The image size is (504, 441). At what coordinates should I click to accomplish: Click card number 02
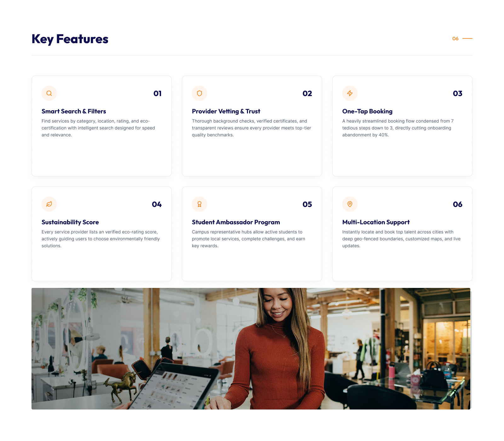(x=307, y=93)
